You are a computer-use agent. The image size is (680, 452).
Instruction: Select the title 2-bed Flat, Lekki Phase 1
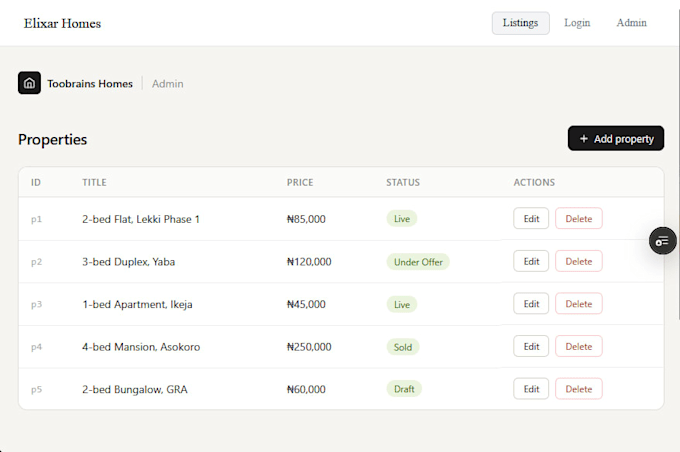(141, 219)
